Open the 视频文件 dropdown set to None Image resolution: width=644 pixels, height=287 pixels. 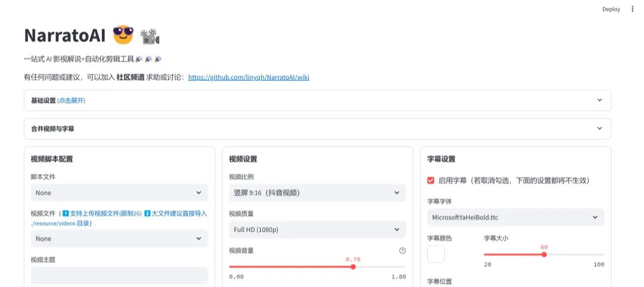point(119,239)
